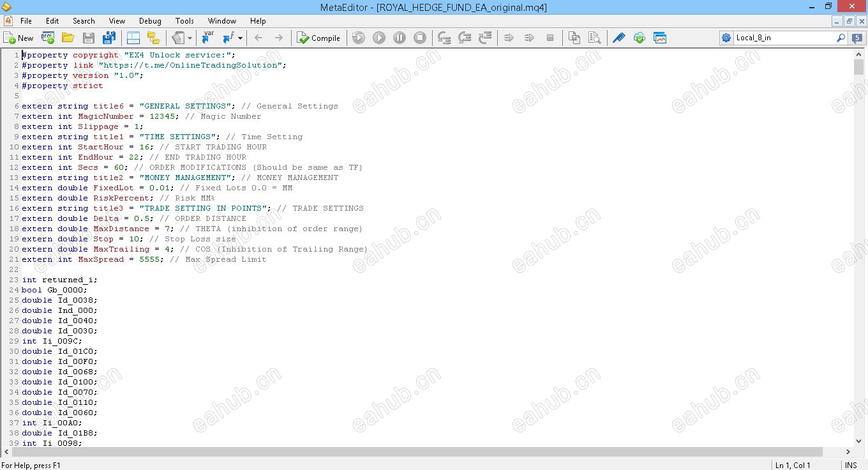Click the vertical scrollbar thumb

858,68
